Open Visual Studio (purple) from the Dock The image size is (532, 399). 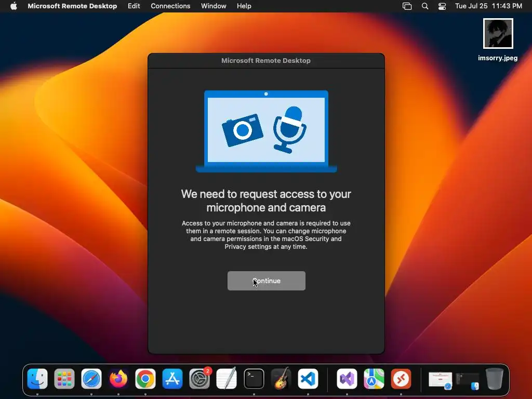pos(347,378)
